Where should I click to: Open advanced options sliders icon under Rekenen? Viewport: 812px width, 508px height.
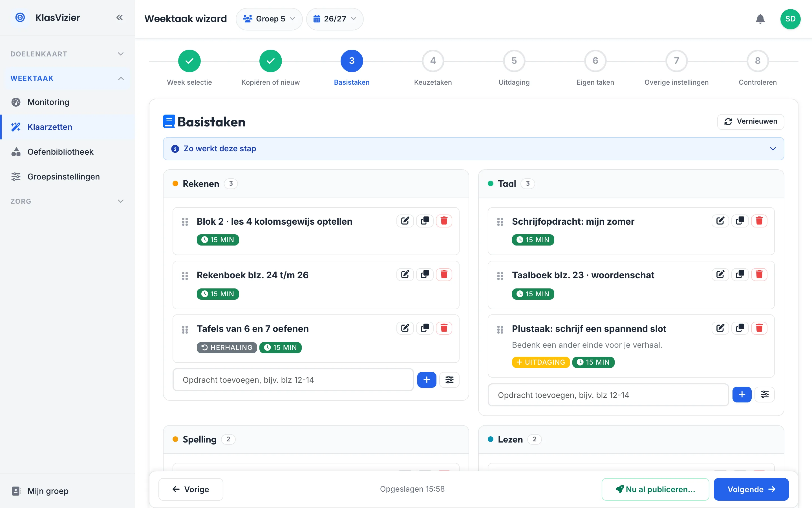pos(449,380)
